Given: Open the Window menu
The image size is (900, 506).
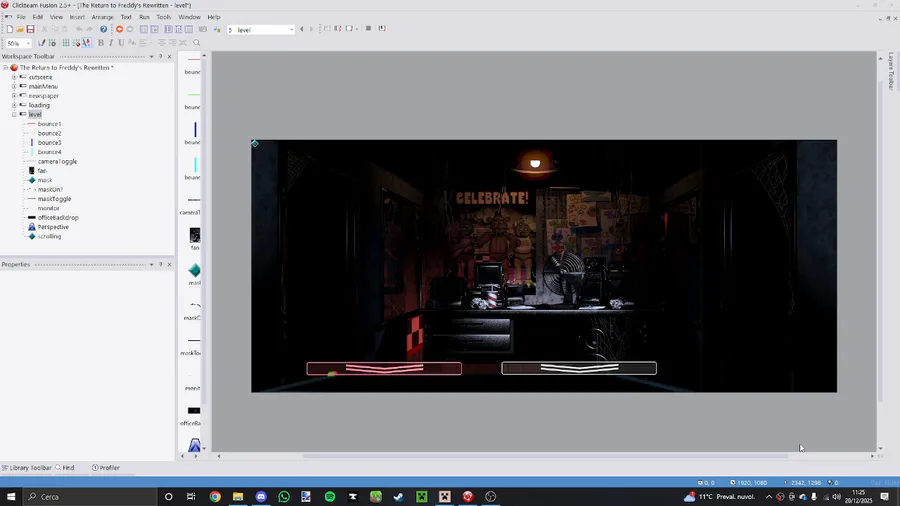Looking at the screenshot, I should pyautogui.click(x=189, y=17).
